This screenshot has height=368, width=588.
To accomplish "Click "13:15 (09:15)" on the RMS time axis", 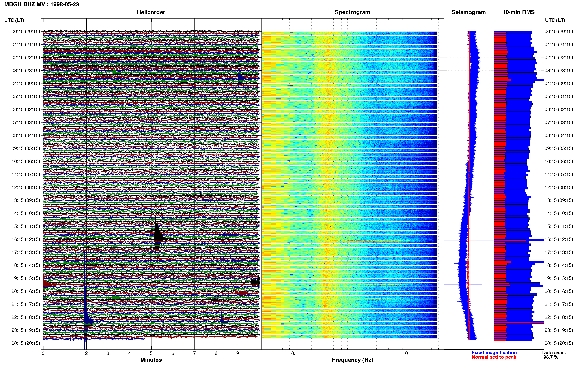I will click(x=559, y=200).
